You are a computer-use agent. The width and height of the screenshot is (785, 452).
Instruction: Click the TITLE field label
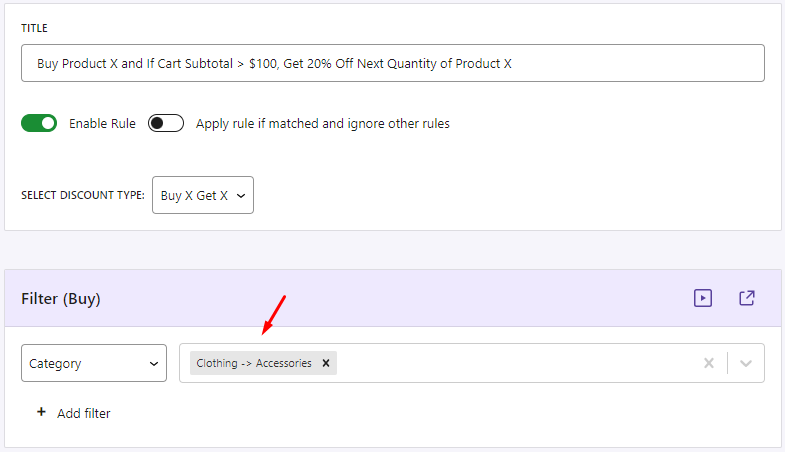(34, 28)
